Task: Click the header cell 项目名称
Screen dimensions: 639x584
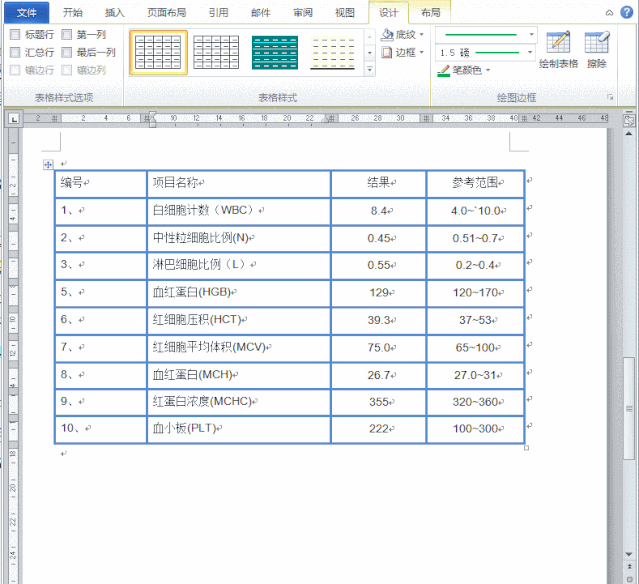Action: (x=238, y=183)
